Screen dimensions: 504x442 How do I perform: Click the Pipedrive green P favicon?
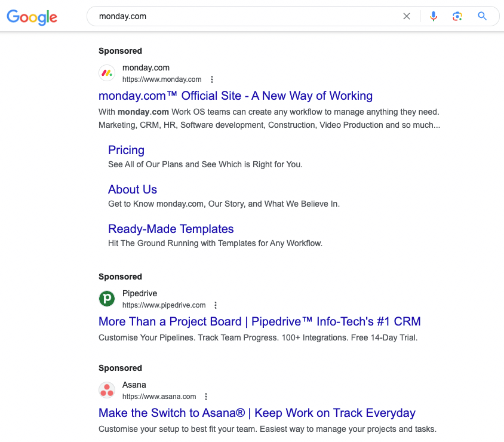coord(107,299)
